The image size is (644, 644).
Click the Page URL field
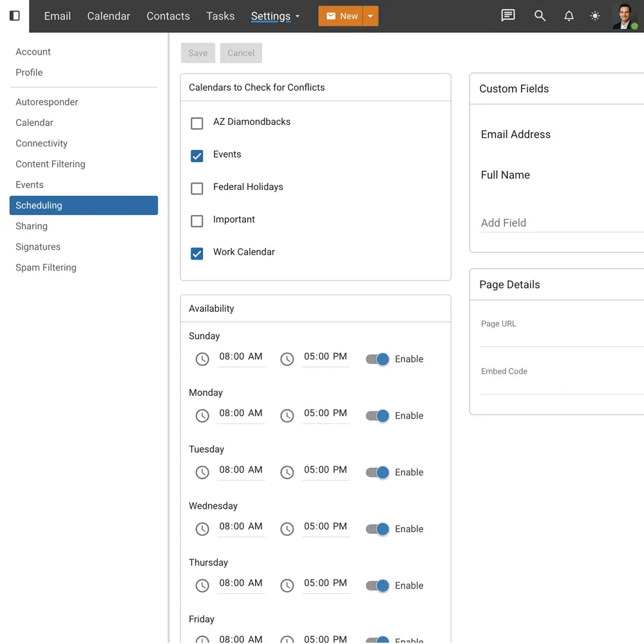point(562,333)
